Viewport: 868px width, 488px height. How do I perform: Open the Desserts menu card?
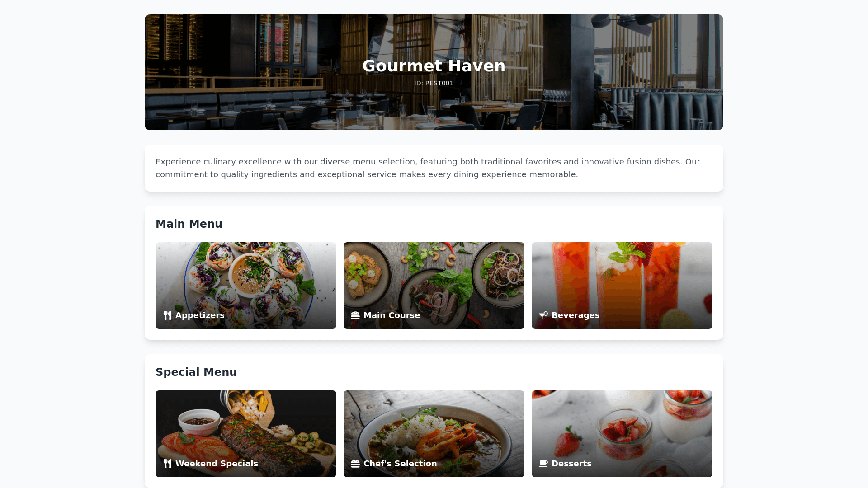pos(622,434)
